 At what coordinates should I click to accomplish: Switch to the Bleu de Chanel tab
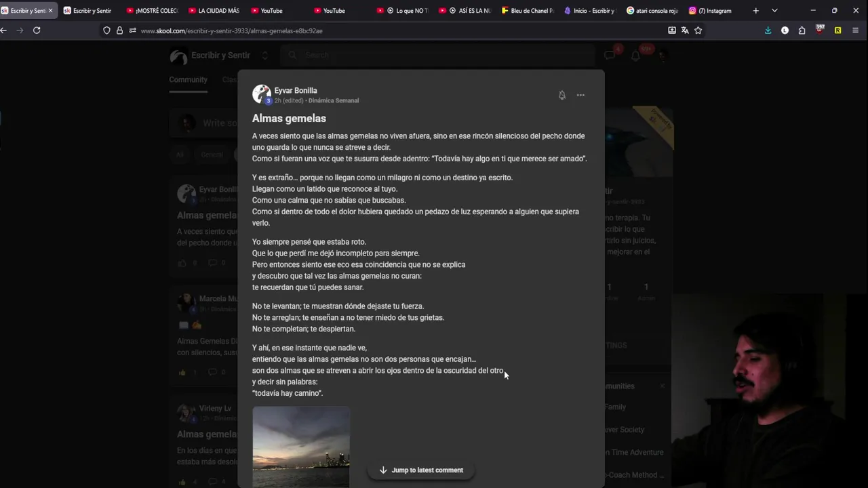click(x=528, y=11)
